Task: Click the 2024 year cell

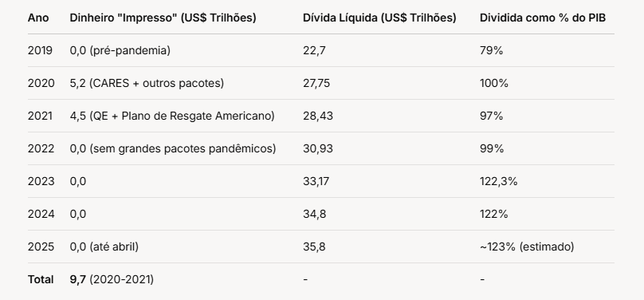Action: 41,214
